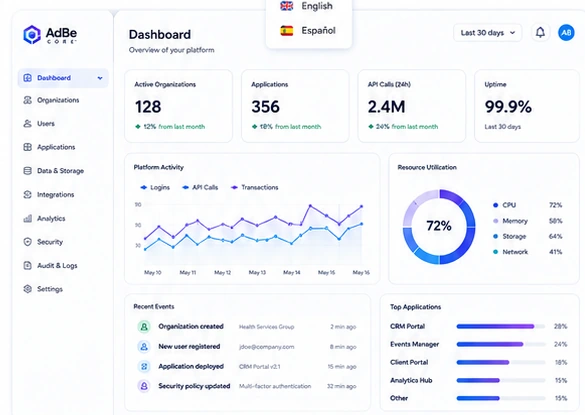Image resolution: width=585 pixels, height=415 pixels.
Task: Open the Users sidebar item
Action: pos(63,124)
